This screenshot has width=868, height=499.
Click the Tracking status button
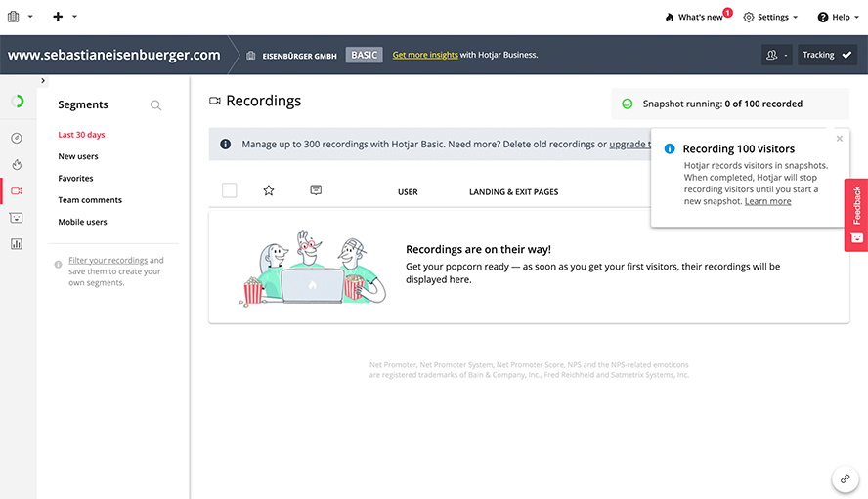[x=827, y=55]
